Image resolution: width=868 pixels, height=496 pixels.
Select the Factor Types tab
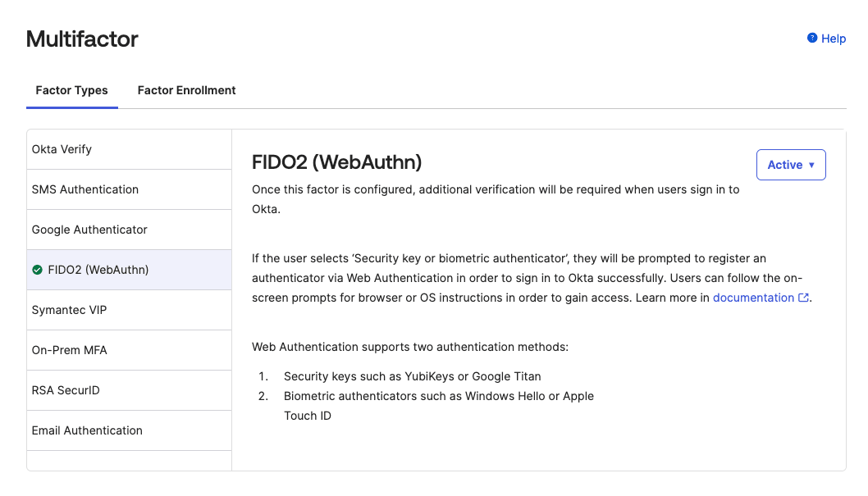72,90
